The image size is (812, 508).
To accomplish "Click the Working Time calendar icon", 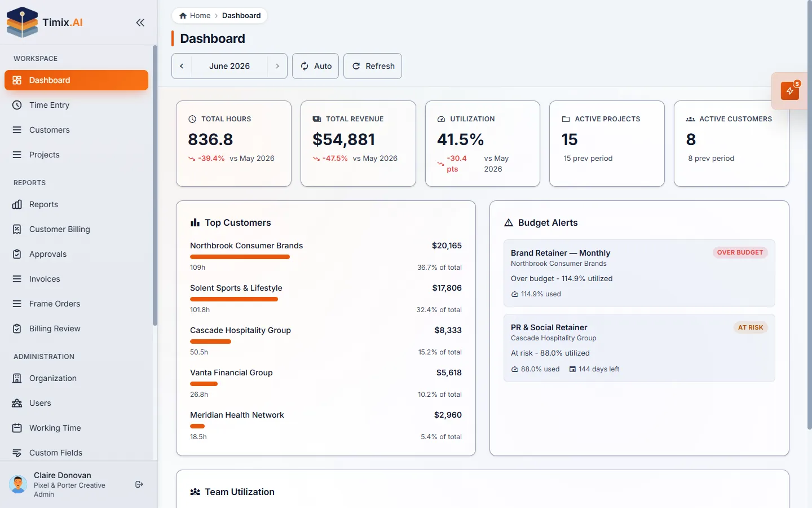I will point(17,428).
